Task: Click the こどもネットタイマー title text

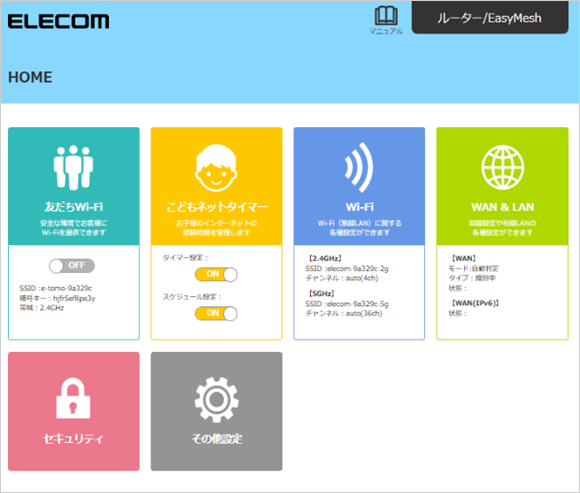Action: (x=216, y=207)
